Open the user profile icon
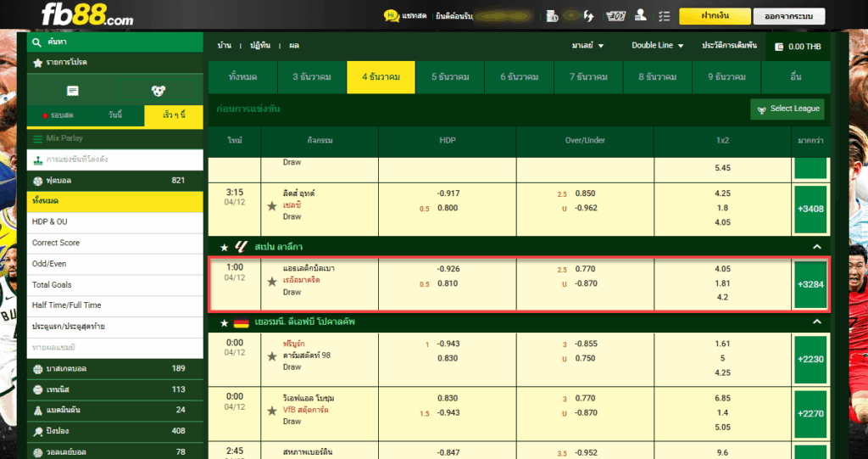The image size is (868, 459). [x=641, y=15]
